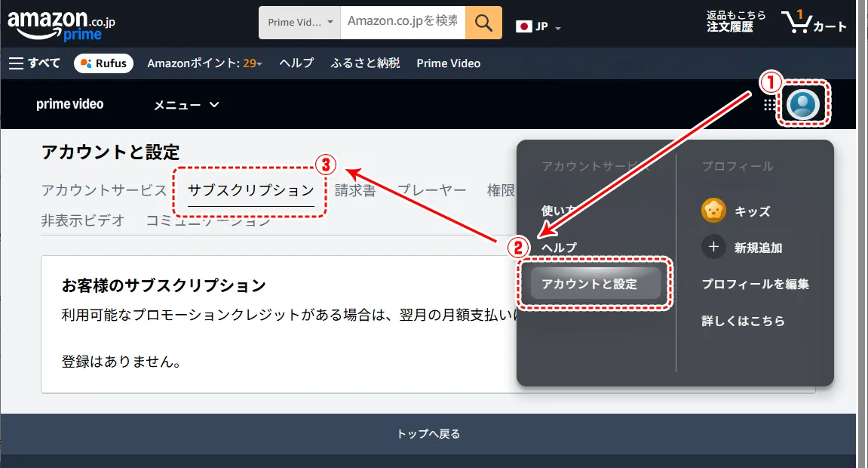
Task: Click the トップへ戻る button
Action: 428,434
